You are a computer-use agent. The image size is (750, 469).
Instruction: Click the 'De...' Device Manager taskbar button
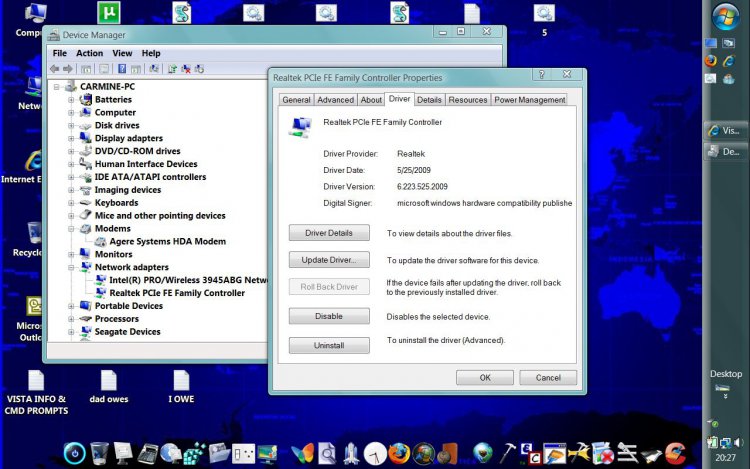(726, 152)
